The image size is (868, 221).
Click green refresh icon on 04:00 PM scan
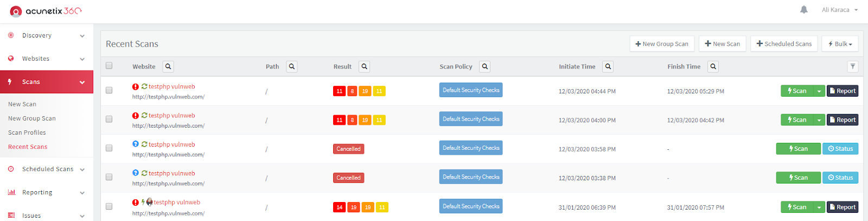[144, 115]
